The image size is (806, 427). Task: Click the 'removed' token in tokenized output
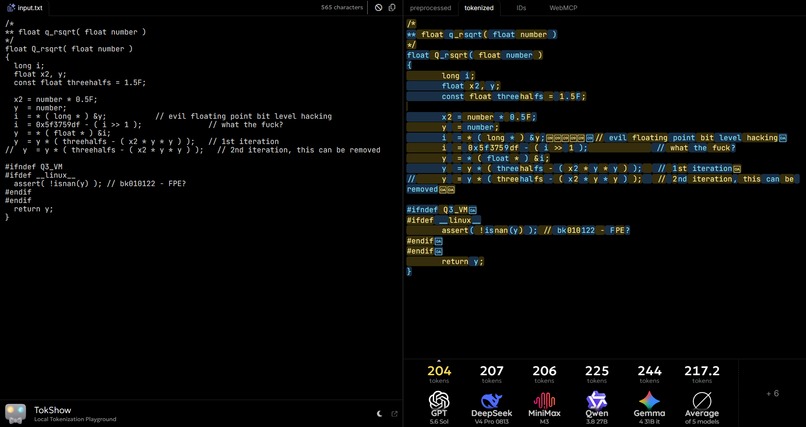click(422, 189)
